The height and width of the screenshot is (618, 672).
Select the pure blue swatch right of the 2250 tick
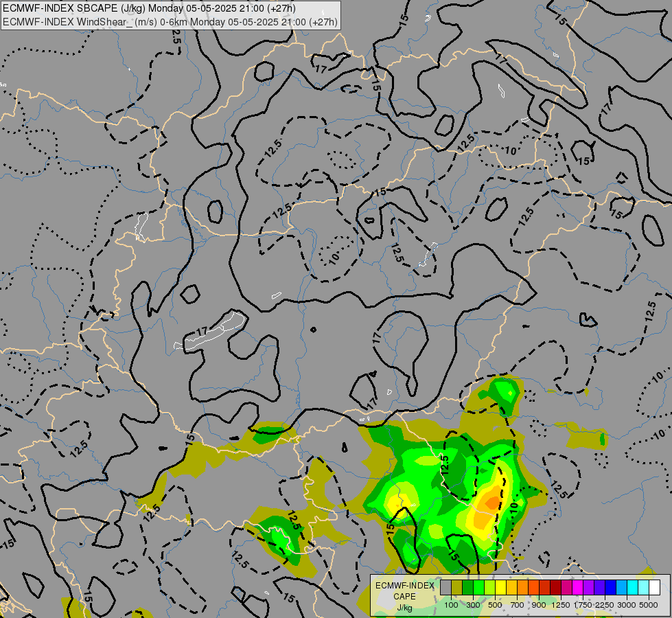click(x=610, y=588)
